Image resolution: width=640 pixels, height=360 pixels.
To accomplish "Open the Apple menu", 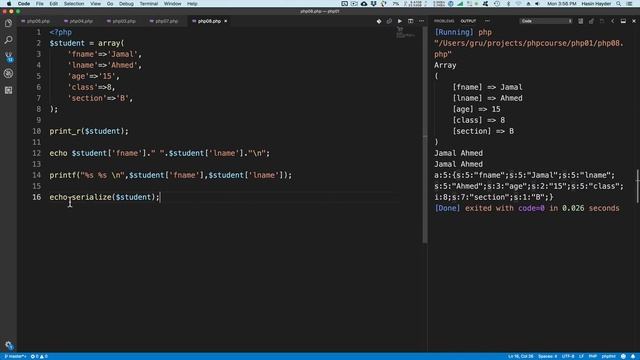I will 9,4.
